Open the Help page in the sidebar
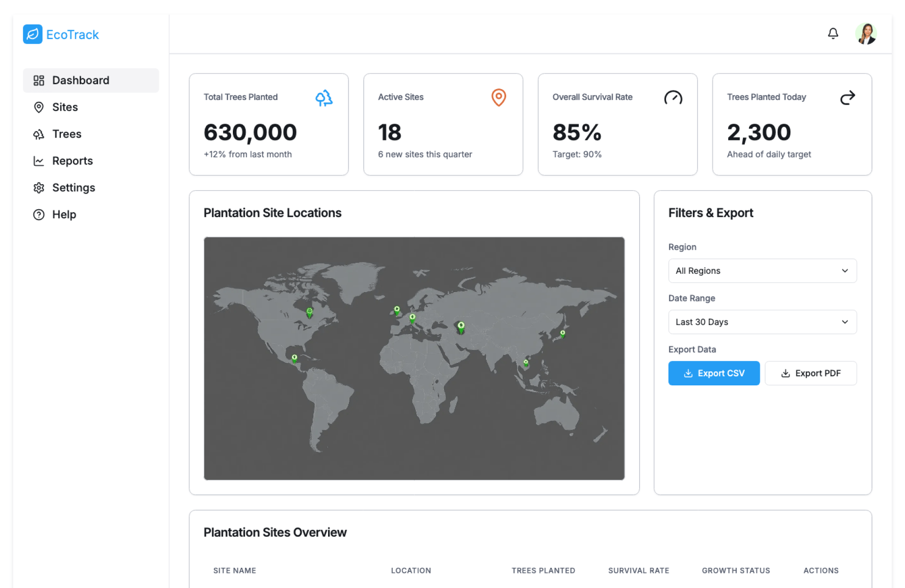 (64, 215)
